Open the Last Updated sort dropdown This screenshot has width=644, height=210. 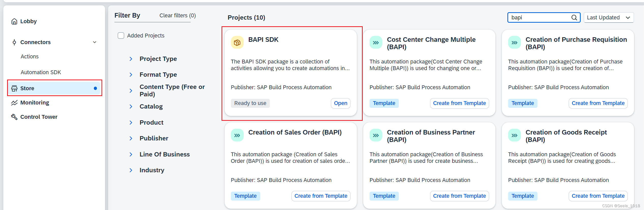[608, 18]
